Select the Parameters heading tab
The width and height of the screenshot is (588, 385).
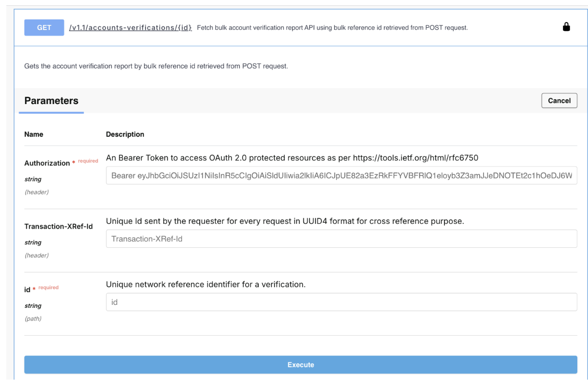51,101
